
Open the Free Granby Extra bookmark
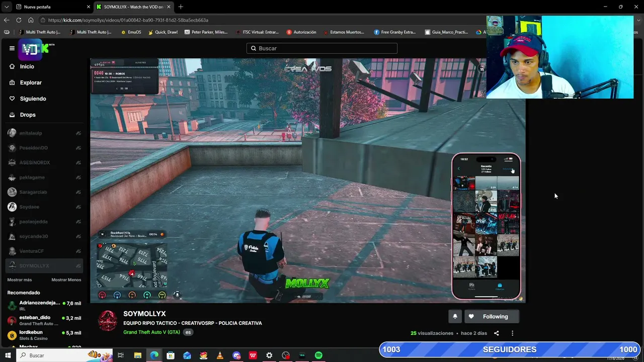point(394,32)
